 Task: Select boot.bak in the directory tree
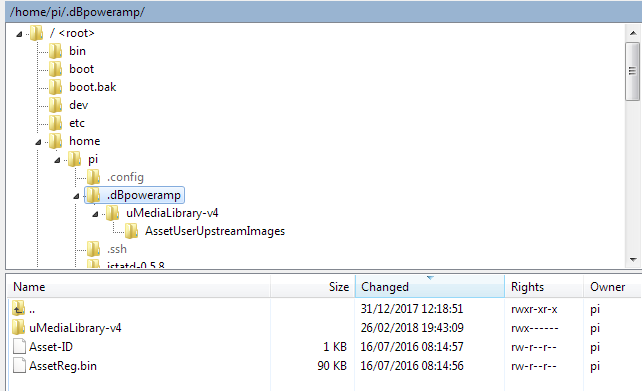coord(93,87)
